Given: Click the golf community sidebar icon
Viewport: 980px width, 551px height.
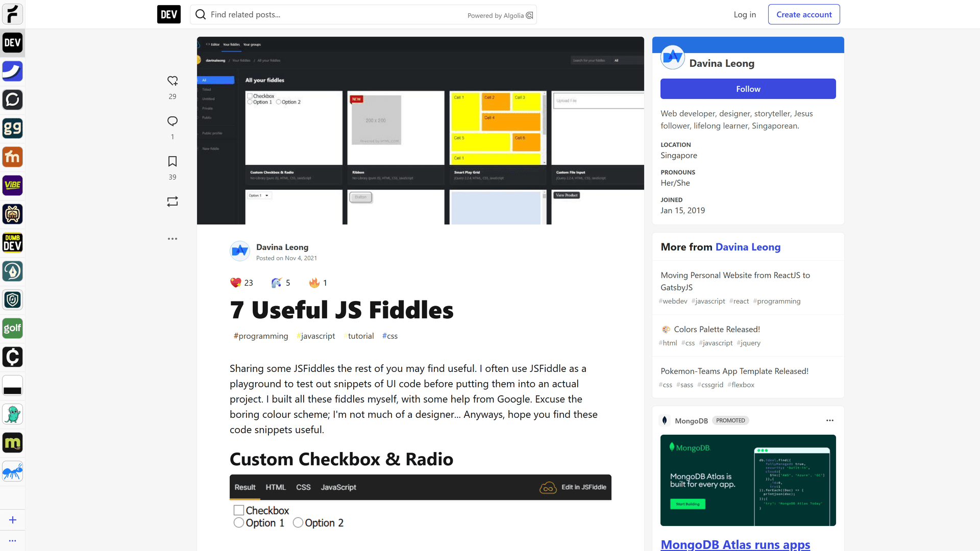Looking at the screenshot, I should pos(12,329).
